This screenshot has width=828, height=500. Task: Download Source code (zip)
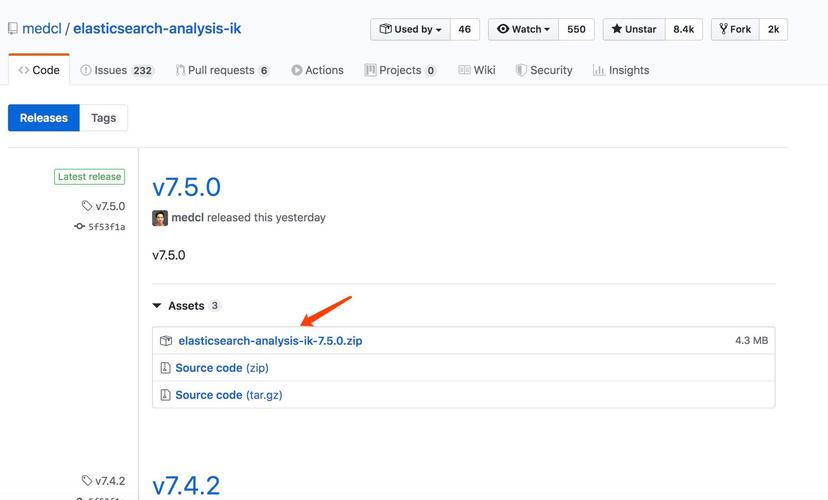[222, 368]
